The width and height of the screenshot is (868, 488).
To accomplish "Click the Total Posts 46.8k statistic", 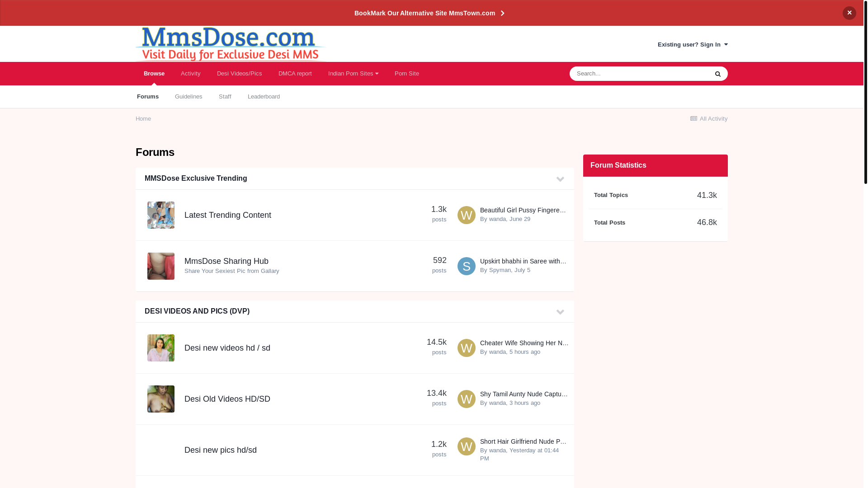I will [656, 223].
